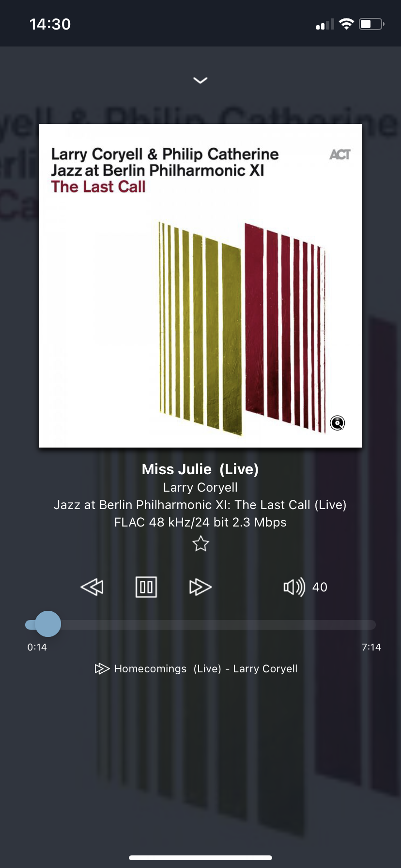Tap the Wi-Fi icon in status bar
Screen dimensions: 401x868
coord(347,24)
